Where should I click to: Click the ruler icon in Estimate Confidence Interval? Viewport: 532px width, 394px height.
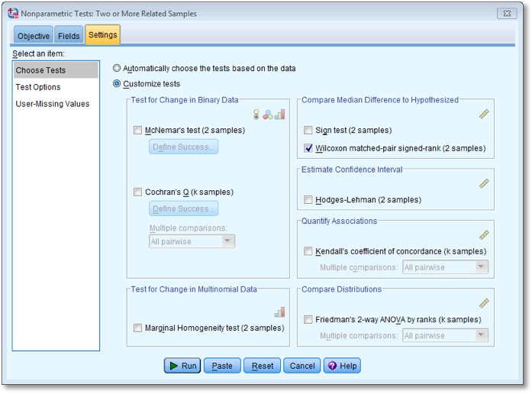(x=483, y=183)
